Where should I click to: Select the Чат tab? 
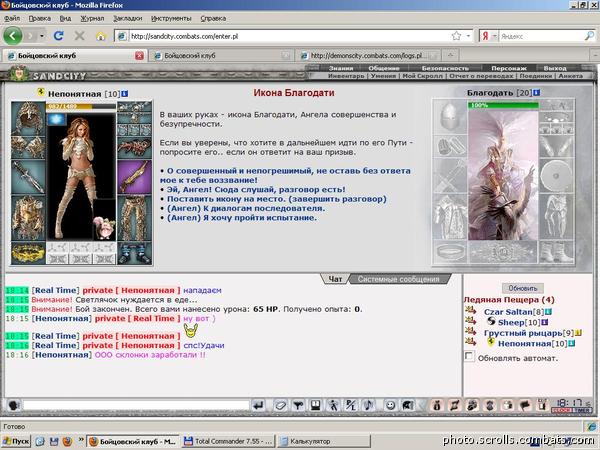[335, 279]
